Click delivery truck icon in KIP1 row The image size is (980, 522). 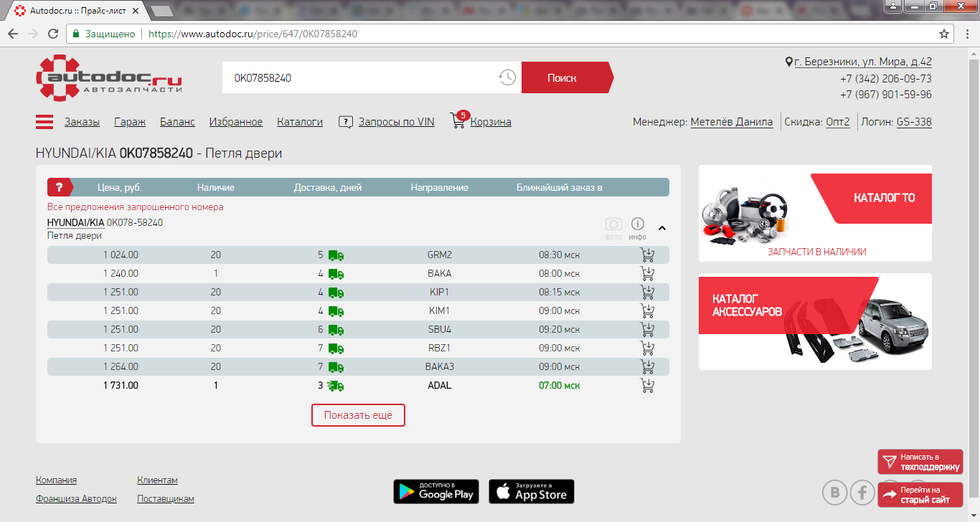[336, 293]
